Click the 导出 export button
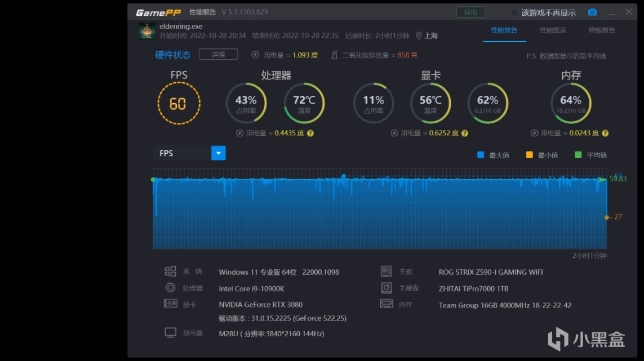 [x=470, y=12]
